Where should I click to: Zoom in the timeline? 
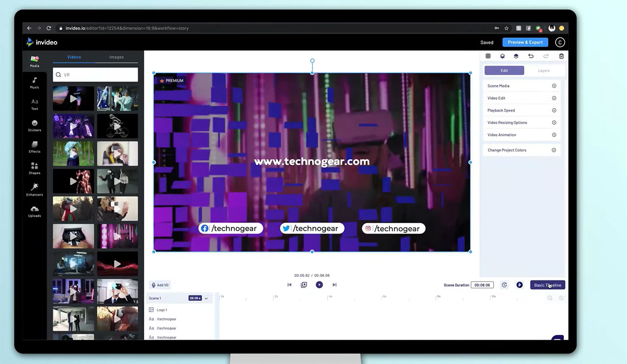pyautogui.click(x=561, y=298)
